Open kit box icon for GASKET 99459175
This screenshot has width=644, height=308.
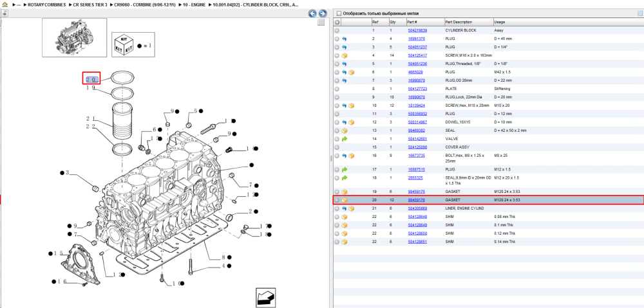pos(344,192)
